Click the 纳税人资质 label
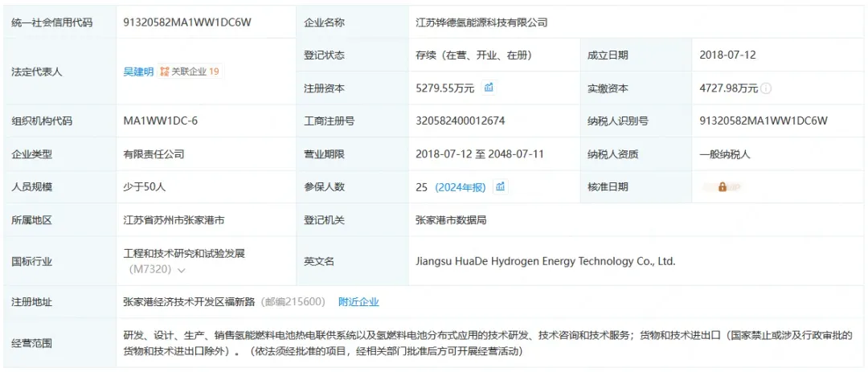The image size is (868, 372). (x=612, y=154)
